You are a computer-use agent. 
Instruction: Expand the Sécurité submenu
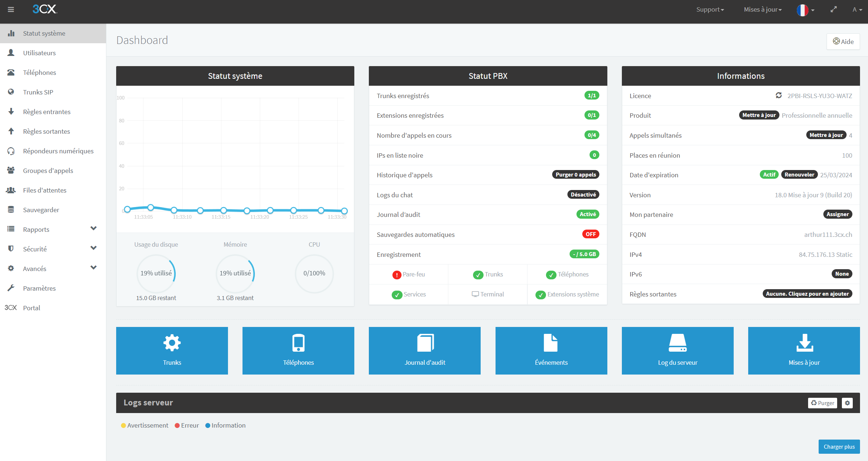click(x=93, y=248)
